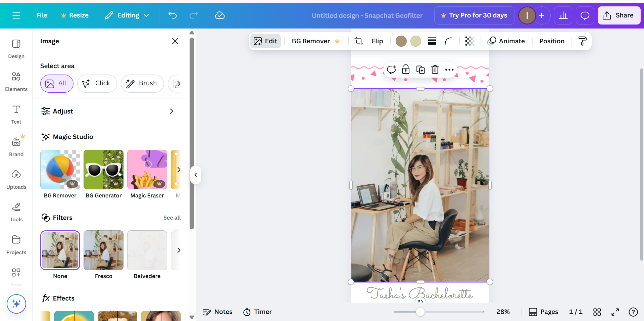
Task: Apply the Fresco filter thumbnail
Action: [x=103, y=250]
